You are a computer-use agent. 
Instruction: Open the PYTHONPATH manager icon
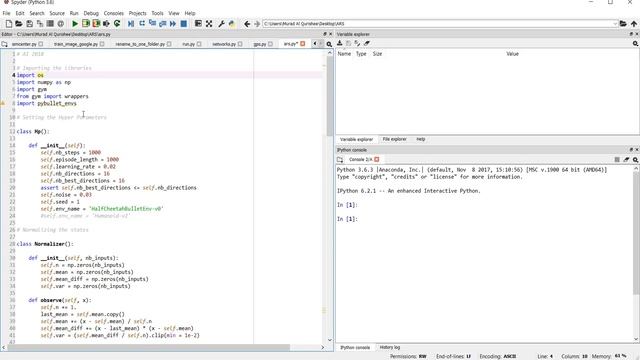232,24
